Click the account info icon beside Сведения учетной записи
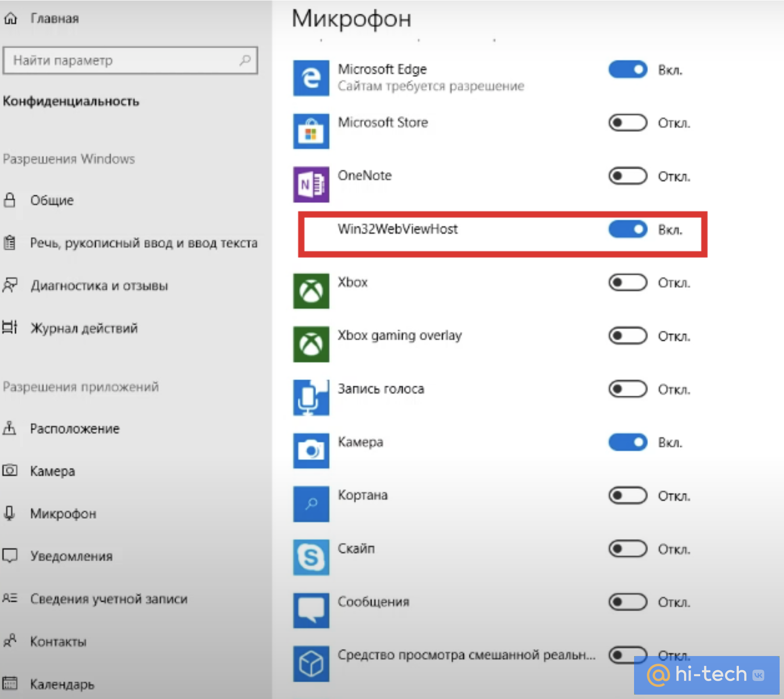Screen dimensions: 784x699 (10, 598)
